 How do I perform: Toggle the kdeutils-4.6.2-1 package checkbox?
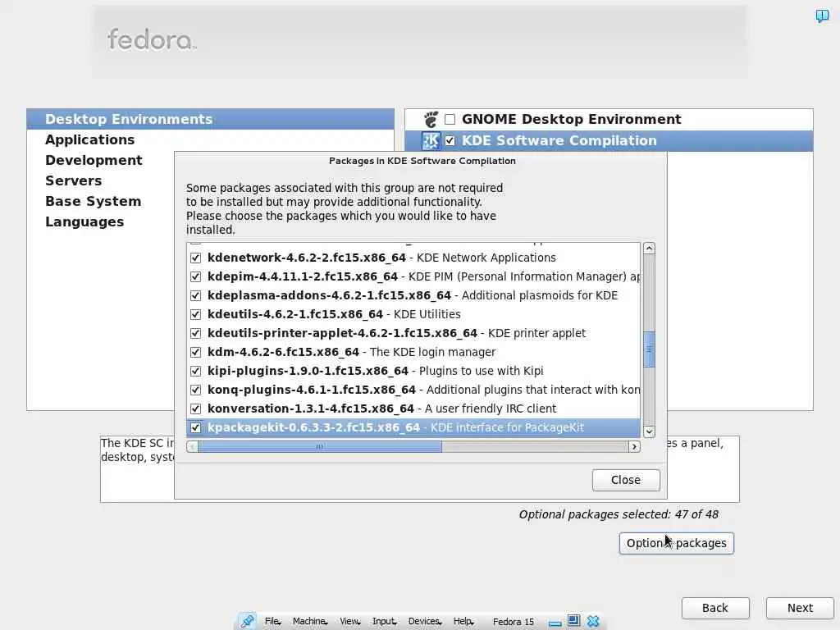click(195, 314)
